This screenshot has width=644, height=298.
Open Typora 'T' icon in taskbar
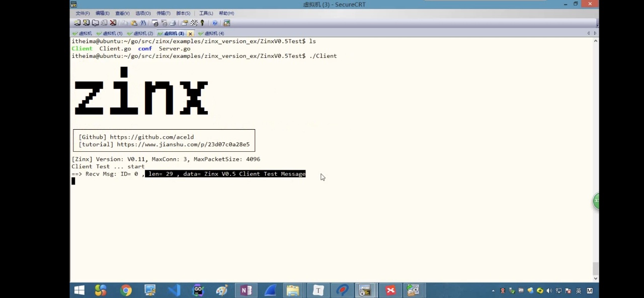[x=318, y=290]
